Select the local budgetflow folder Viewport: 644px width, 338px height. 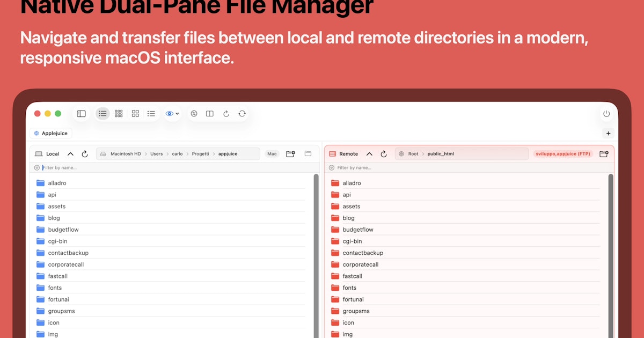coord(171,230)
